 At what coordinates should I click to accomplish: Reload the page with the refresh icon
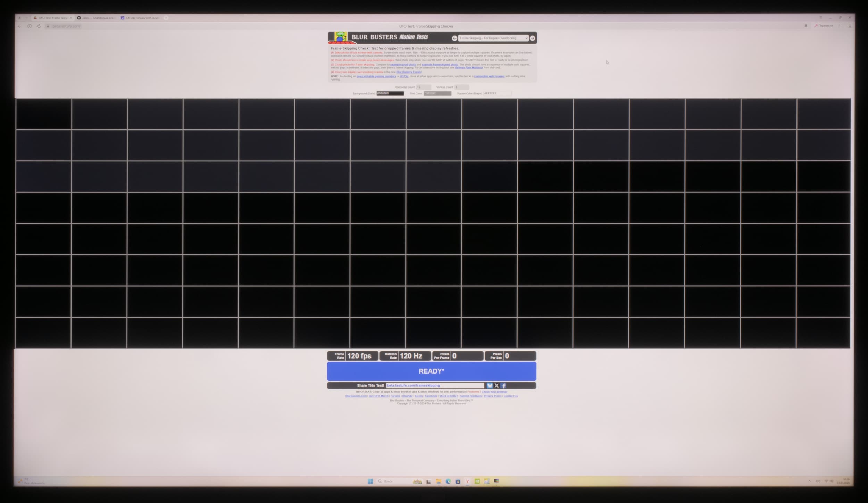pyautogui.click(x=39, y=26)
